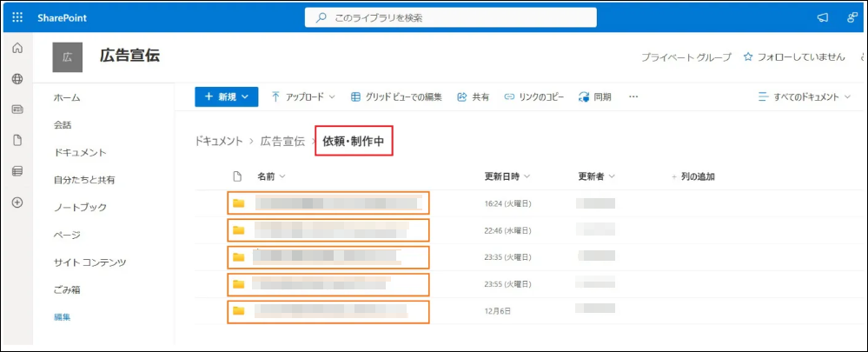Image resolution: width=868 pixels, height=352 pixels.
Task: Click the 共有 command
Action: click(474, 96)
